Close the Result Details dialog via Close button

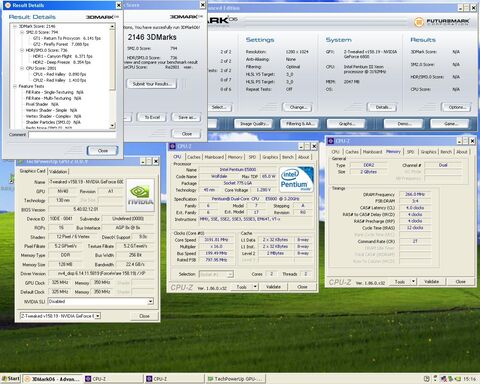(x=103, y=151)
